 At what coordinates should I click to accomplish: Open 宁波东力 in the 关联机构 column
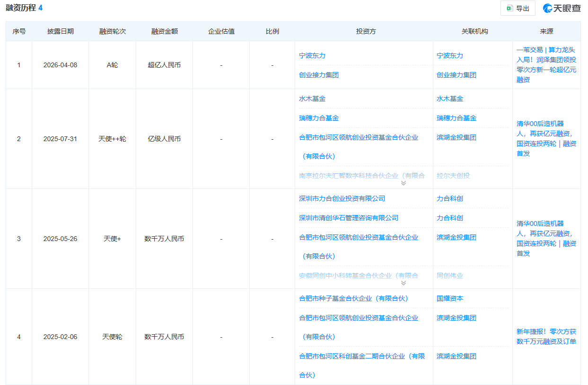[x=450, y=55]
